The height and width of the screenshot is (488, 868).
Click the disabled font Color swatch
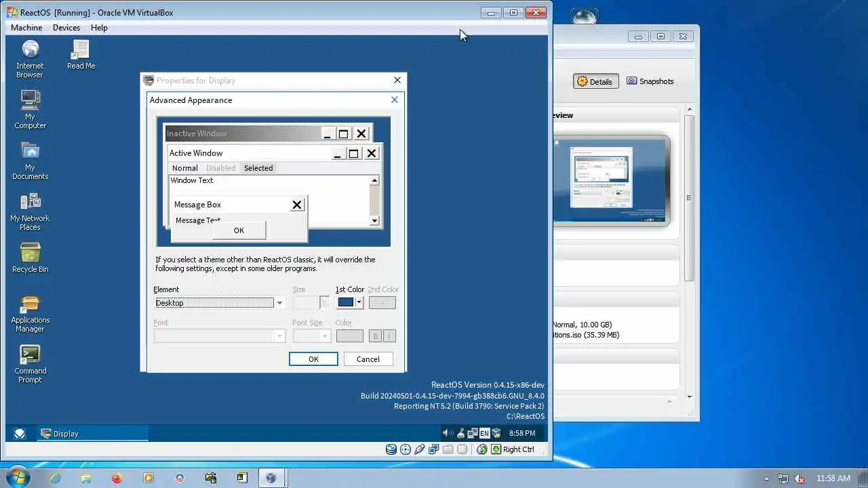click(350, 336)
